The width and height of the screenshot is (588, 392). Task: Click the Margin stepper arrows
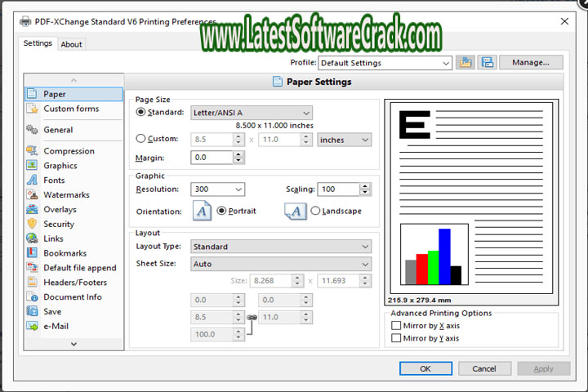[x=238, y=157]
